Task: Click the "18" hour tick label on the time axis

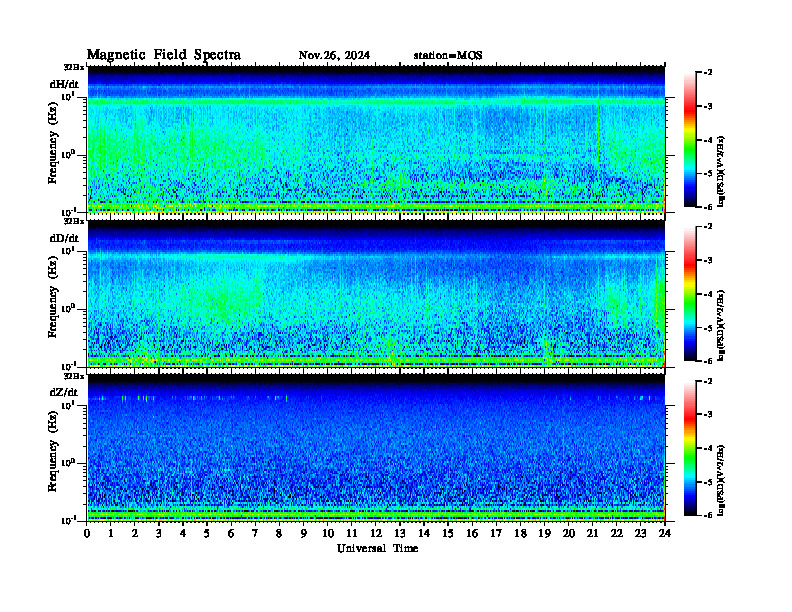Action: [521, 534]
